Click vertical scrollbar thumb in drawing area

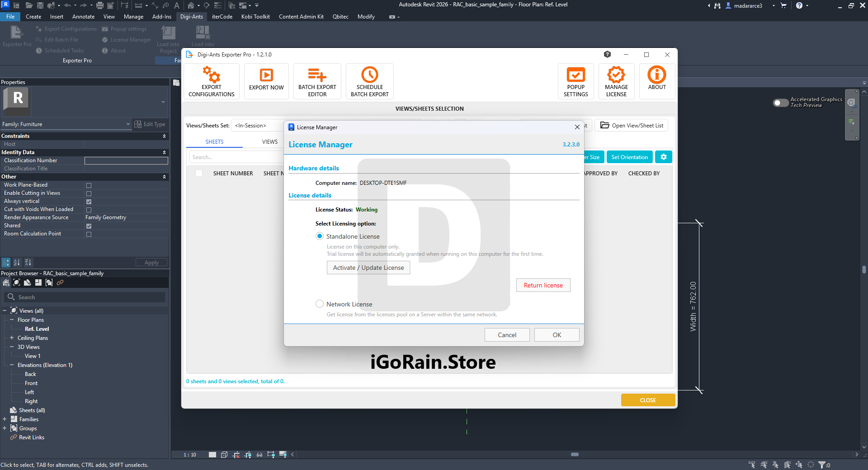coord(864,269)
